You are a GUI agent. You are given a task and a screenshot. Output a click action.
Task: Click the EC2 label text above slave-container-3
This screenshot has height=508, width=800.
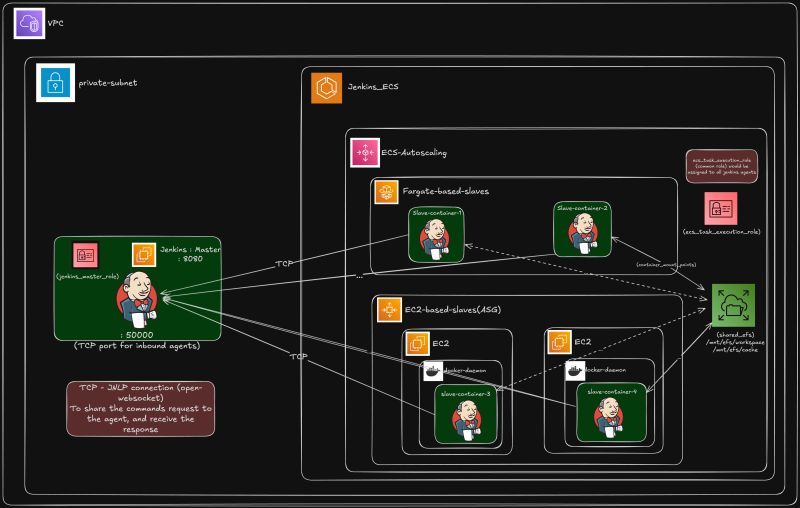click(441, 343)
